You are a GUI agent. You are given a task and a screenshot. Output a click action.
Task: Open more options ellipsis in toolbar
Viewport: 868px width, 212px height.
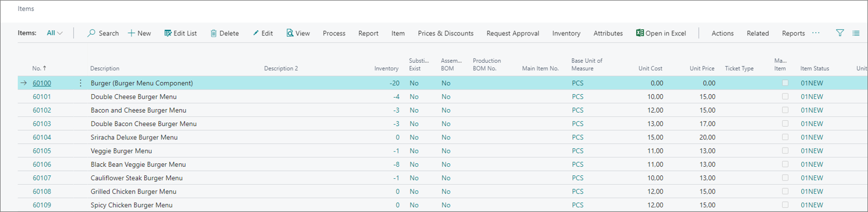(x=816, y=33)
